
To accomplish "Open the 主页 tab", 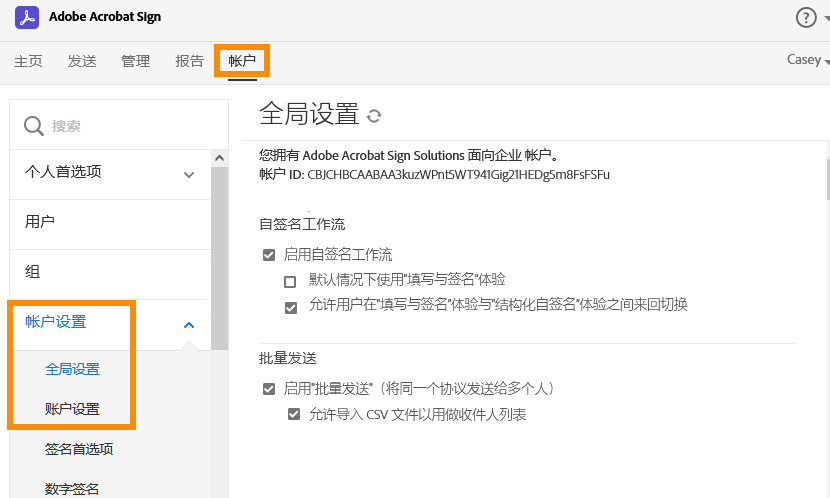I will pyautogui.click(x=28, y=61).
